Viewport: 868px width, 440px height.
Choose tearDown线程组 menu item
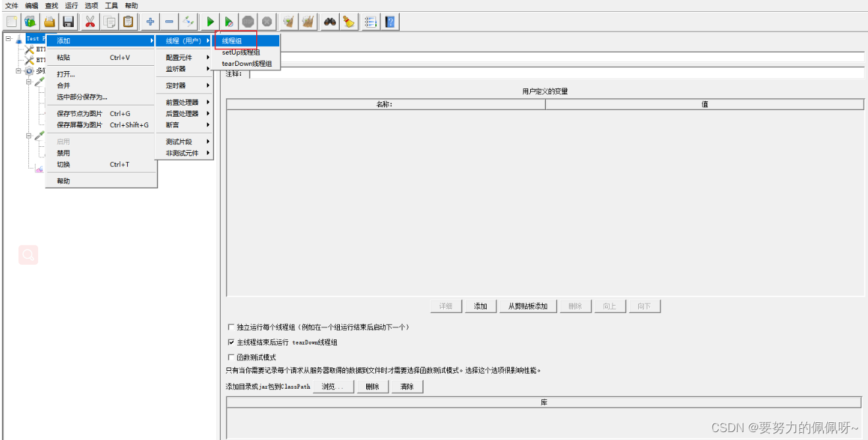pos(246,63)
